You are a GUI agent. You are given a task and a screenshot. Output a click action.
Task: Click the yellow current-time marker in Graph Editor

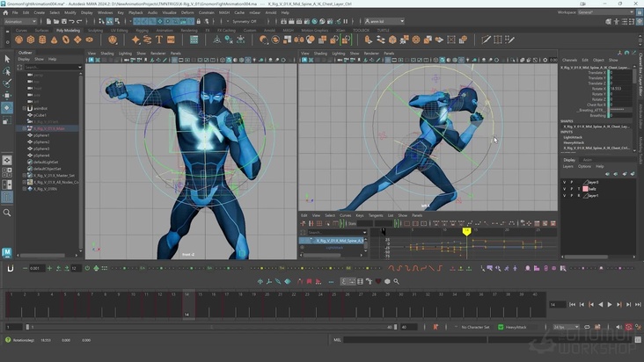[x=466, y=231]
